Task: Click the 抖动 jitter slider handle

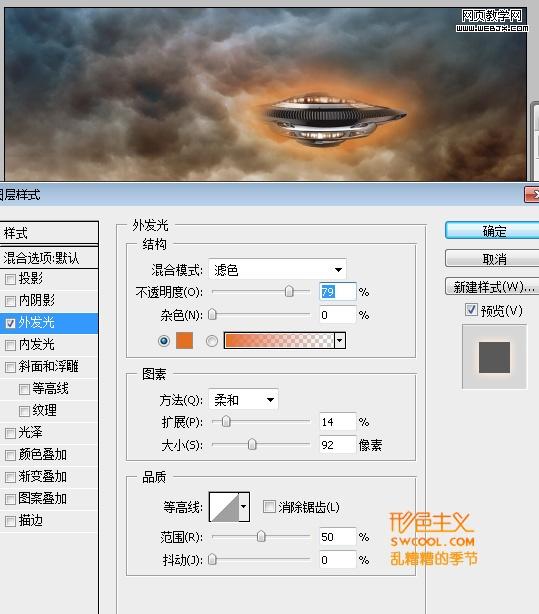Action: pyautogui.click(x=212, y=560)
